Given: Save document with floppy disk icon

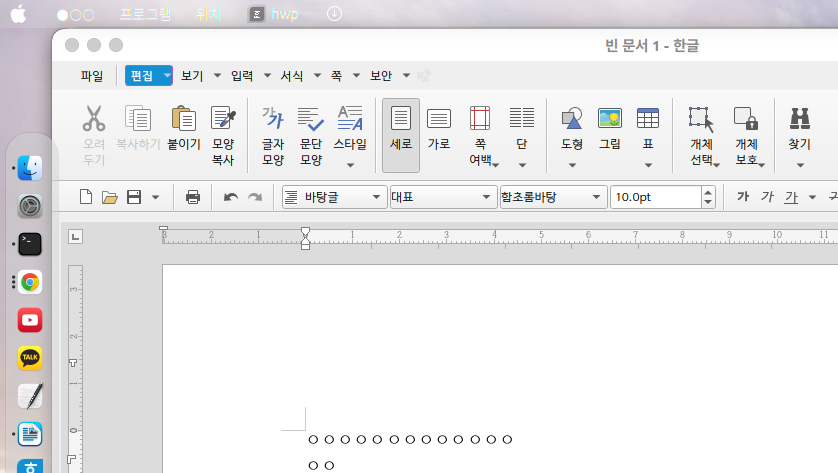Looking at the screenshot, I should (x=134, y=197).
